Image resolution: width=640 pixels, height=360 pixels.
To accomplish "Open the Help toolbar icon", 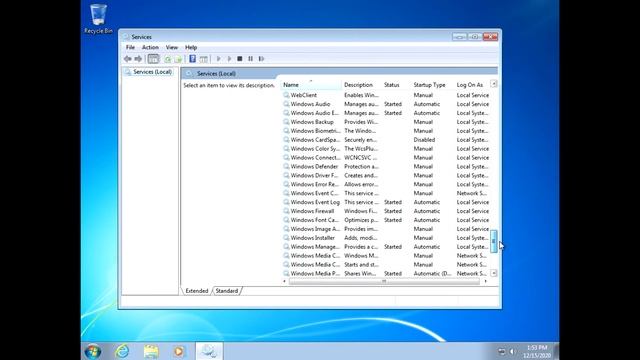I will (192, 59).
